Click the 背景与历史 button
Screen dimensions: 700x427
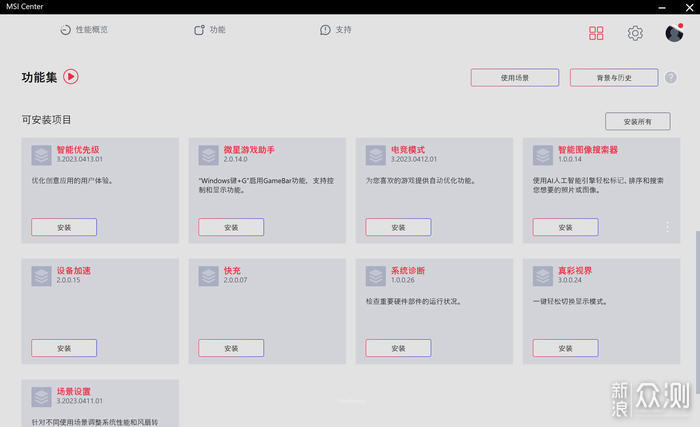point(614,78)
